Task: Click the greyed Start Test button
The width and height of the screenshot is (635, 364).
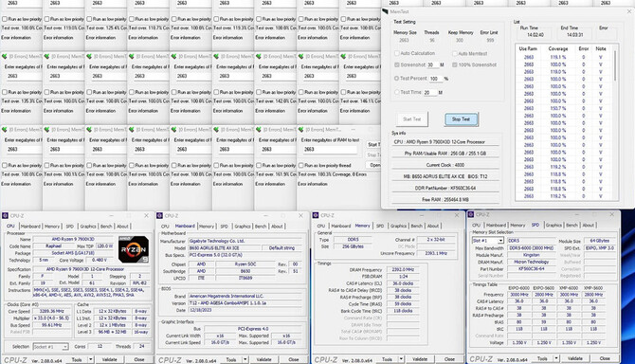Action: [x=412, y=119]
